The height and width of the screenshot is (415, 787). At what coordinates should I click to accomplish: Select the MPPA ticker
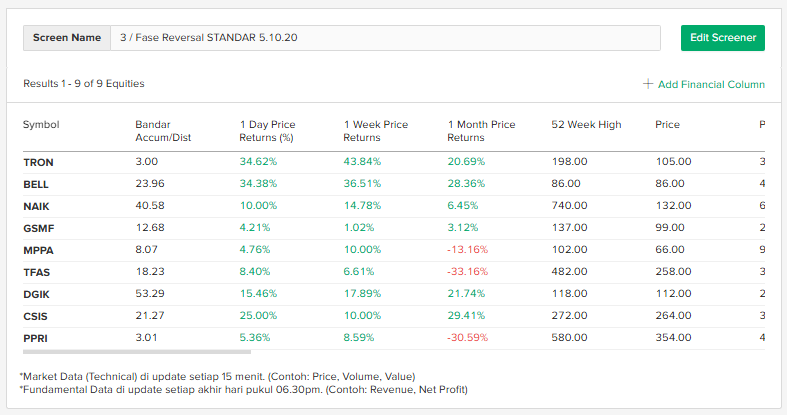[x=38, y=250]
